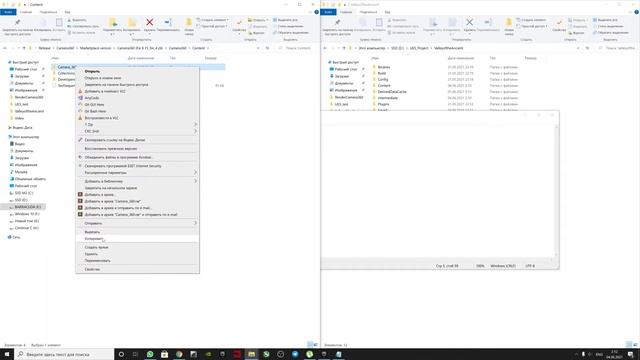Viewport: 640px width, 360px height.
Task: Click 'Release' breadcrumb in Content window address bar
Action: pos(44,48)
